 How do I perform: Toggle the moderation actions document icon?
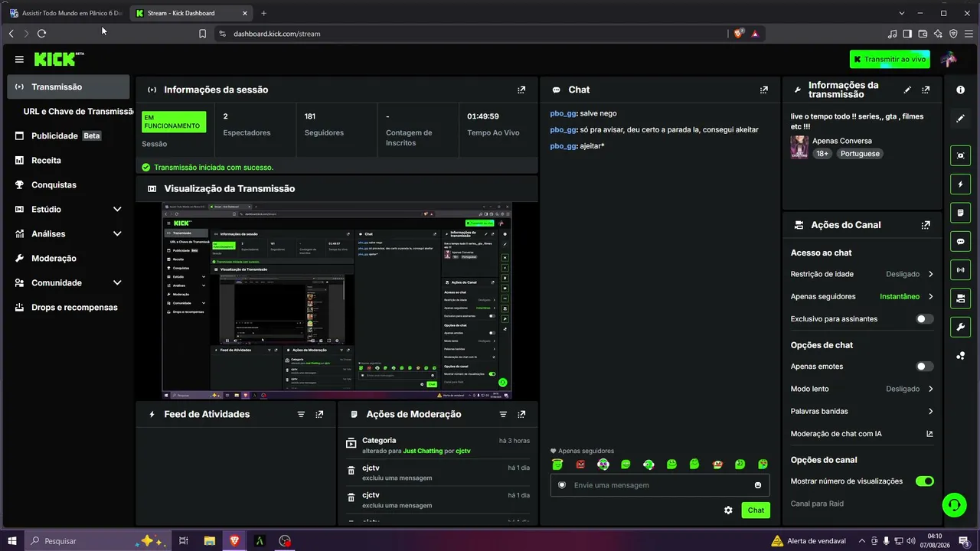[x=960, y=213]
